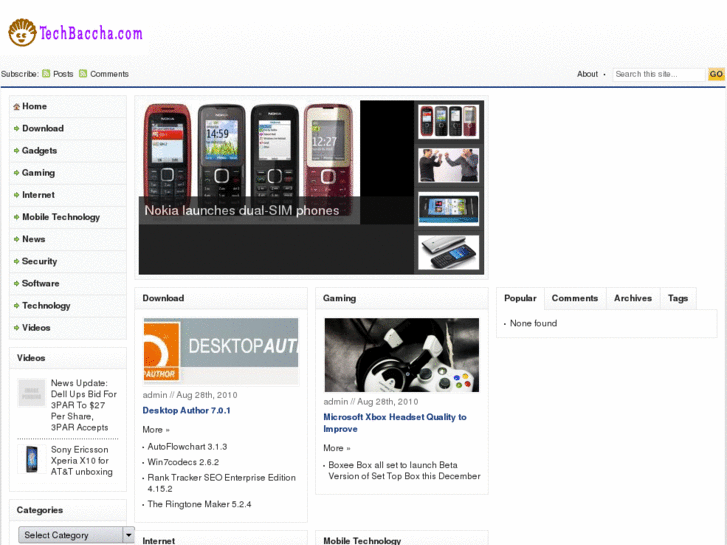The height and width of the screenshot is (545, 727).
Task: Select the silver and black phones thumbnail
Action: tap(448, 252)
